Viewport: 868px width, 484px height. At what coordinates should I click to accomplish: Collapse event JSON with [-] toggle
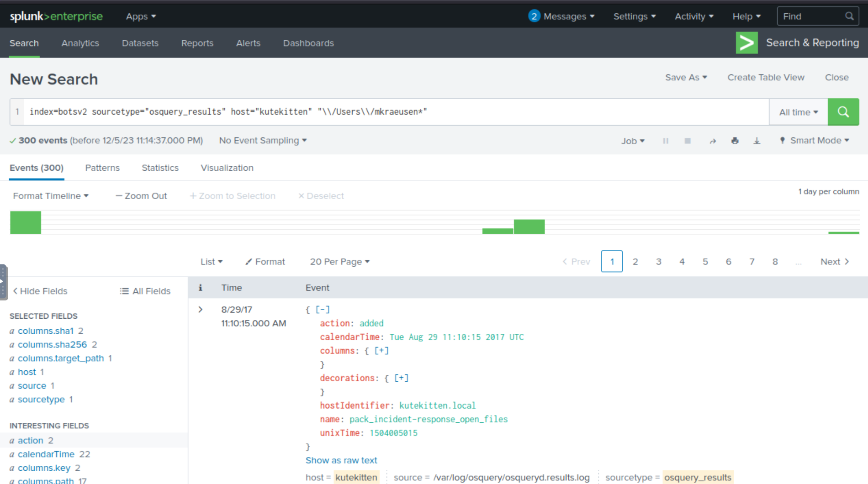coord(323,310)
